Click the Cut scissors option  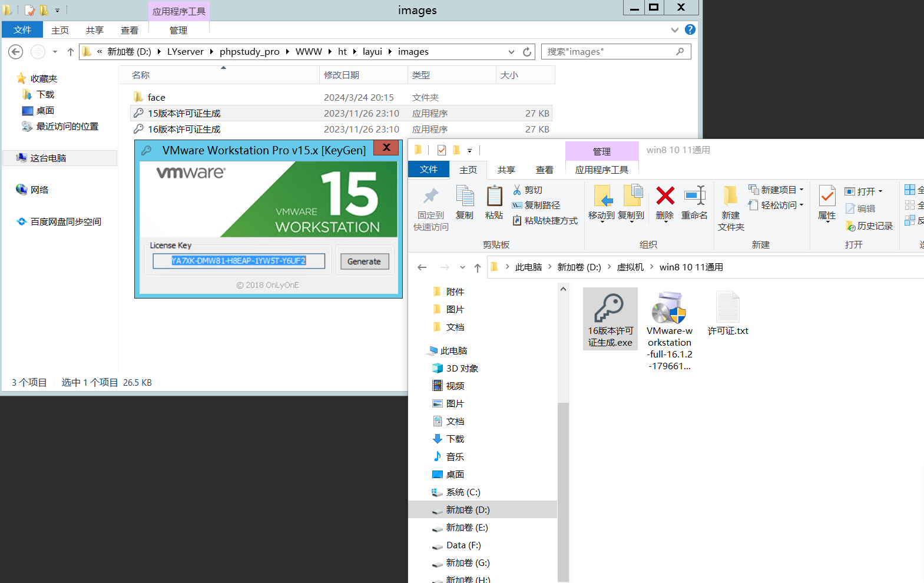click(x=528, y=190)
